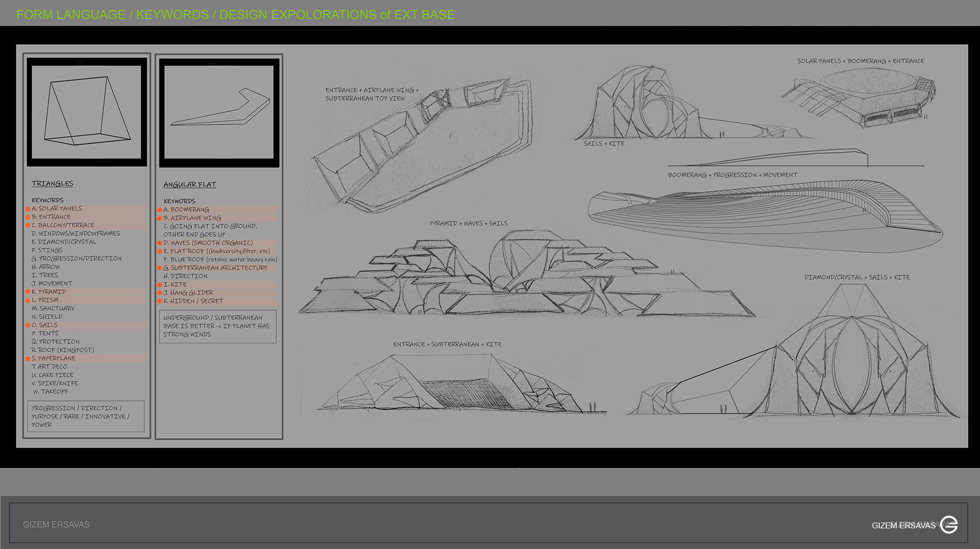Click keyword 'I. KITE'
980x549 pixels.
(x=175, y=285)
